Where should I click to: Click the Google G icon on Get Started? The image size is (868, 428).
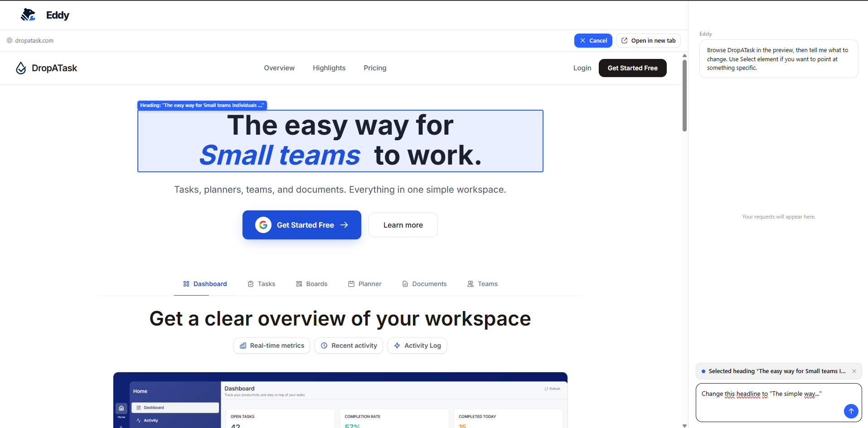(x=263, y=225)
